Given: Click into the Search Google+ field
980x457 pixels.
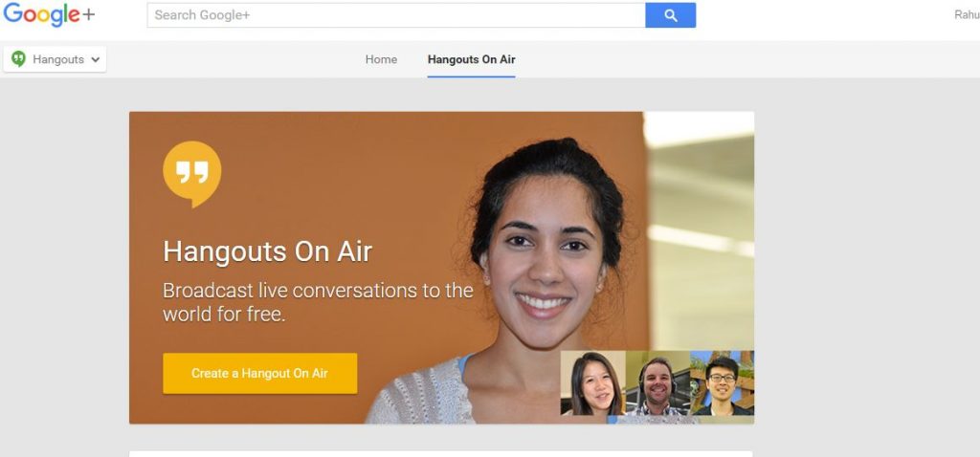Looking at the screenshot, I should (x=396, y=15).
